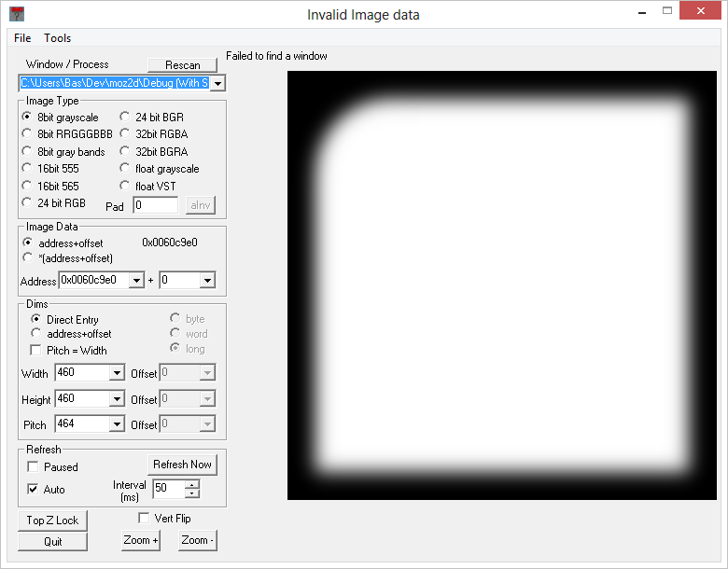Screen dimensions: 728x569
Task: Click the rendered image preview
Action: pos(502,285)
